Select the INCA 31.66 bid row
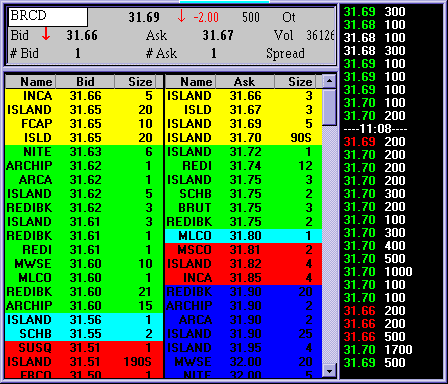Screen dimensions: 448x384 pos(84,96)
